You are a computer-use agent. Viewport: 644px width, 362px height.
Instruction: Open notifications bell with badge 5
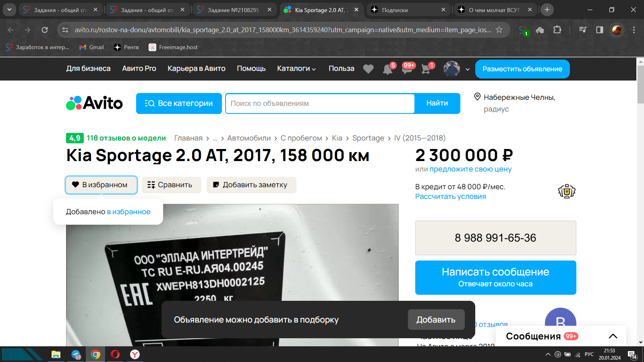(x=388, y=69)
